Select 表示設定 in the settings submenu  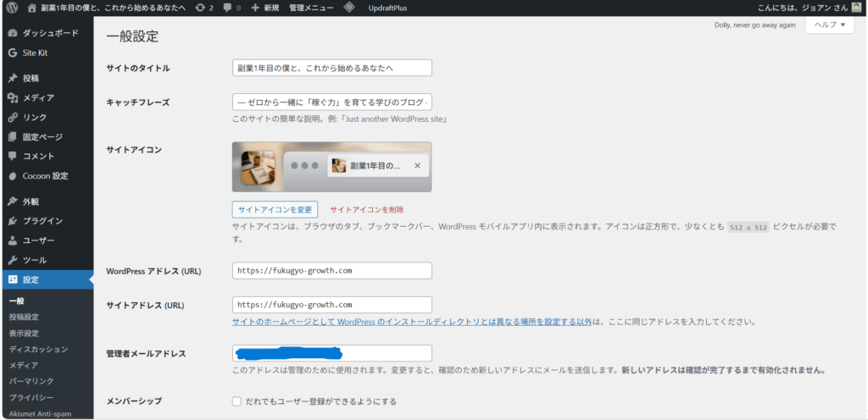[24, 333]
